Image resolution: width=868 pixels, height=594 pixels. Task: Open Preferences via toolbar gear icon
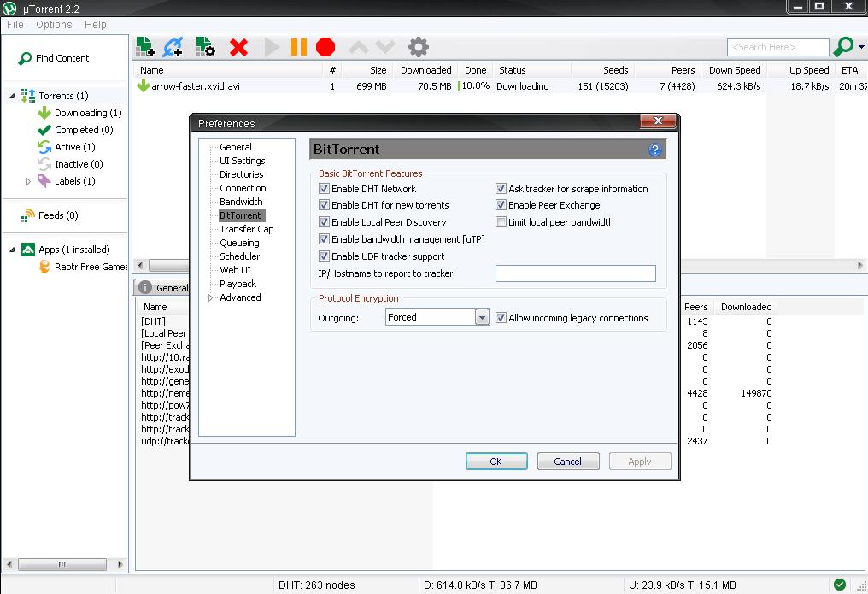418,47
